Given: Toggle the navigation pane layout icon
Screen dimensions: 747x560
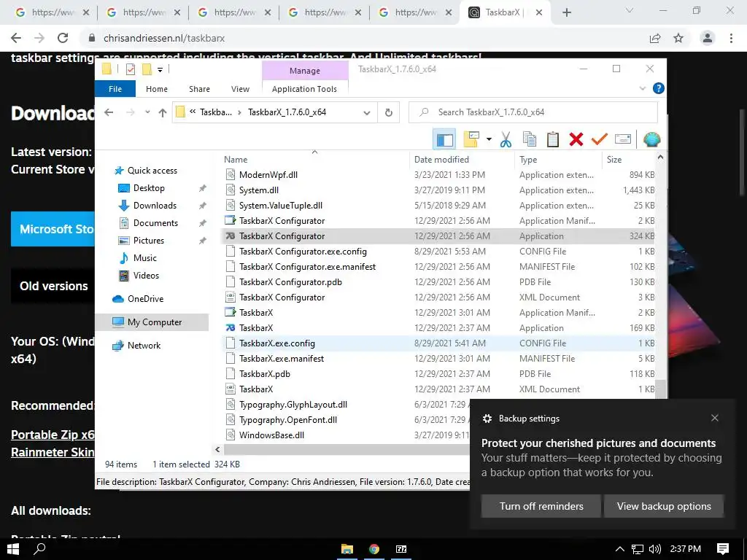Looking at the screenshot, I should (x=444, y=139).
